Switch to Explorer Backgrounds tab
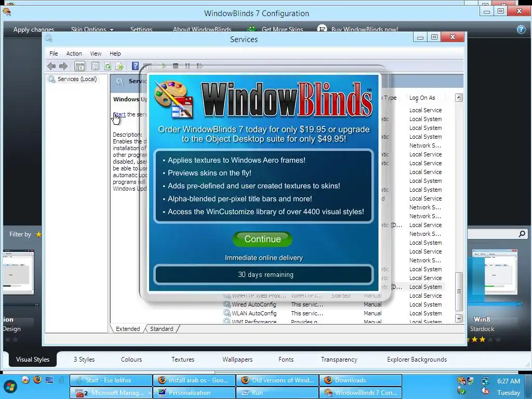Screen dimensions: 532x399 coord(417,360)
